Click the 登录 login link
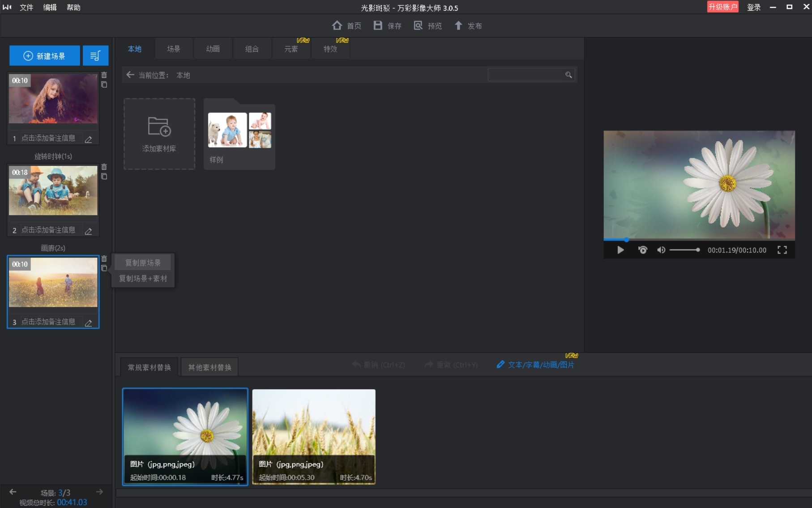812x508 pixels. click(x=754, y=7)
